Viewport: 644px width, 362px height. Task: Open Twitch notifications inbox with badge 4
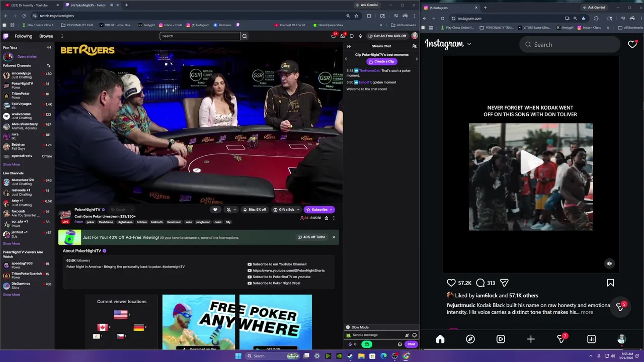tap(343, 36)
